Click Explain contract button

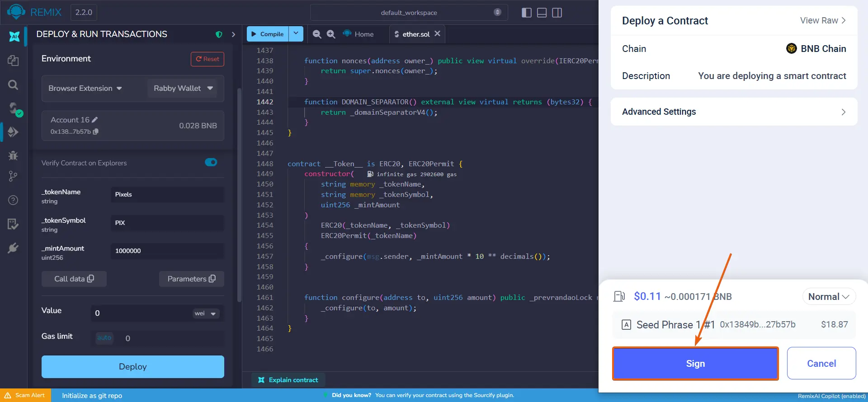pos(288,380)
